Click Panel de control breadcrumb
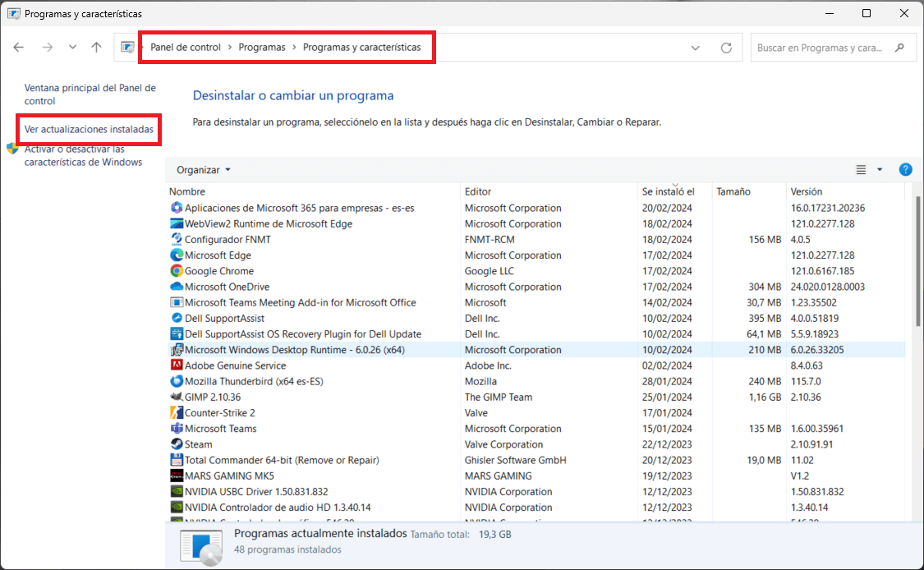The height and width of the screenshot is (570, 924). [x=185, y=47]
